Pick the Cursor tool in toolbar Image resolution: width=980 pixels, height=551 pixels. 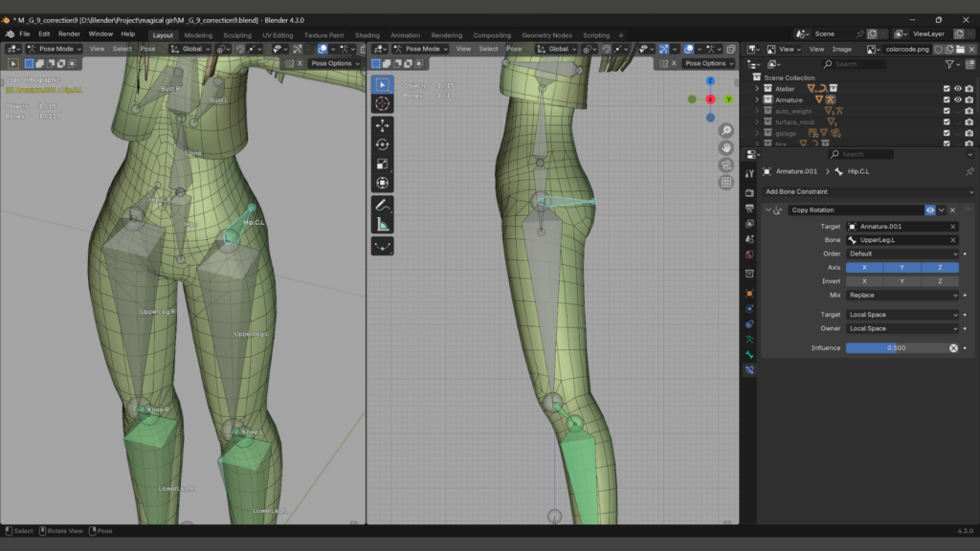coord(382,103)
